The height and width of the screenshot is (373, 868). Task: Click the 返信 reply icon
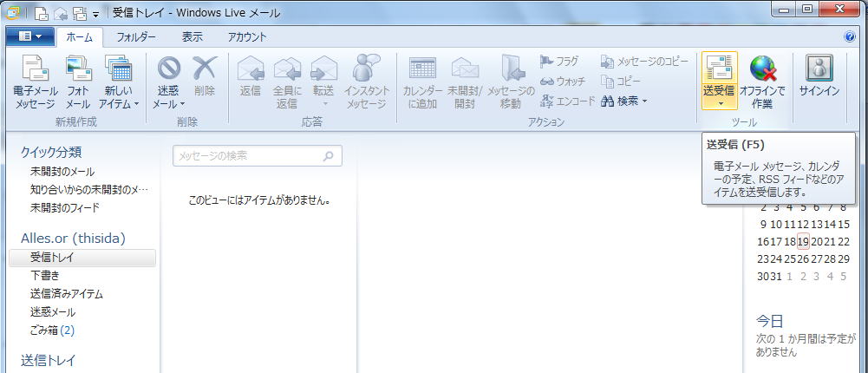251,69
